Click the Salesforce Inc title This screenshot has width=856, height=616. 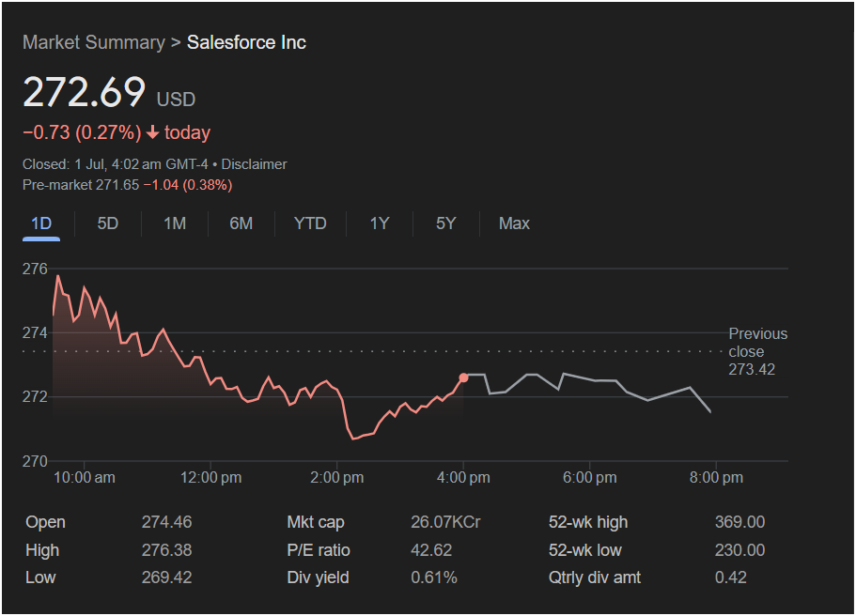tap(246, 42)
